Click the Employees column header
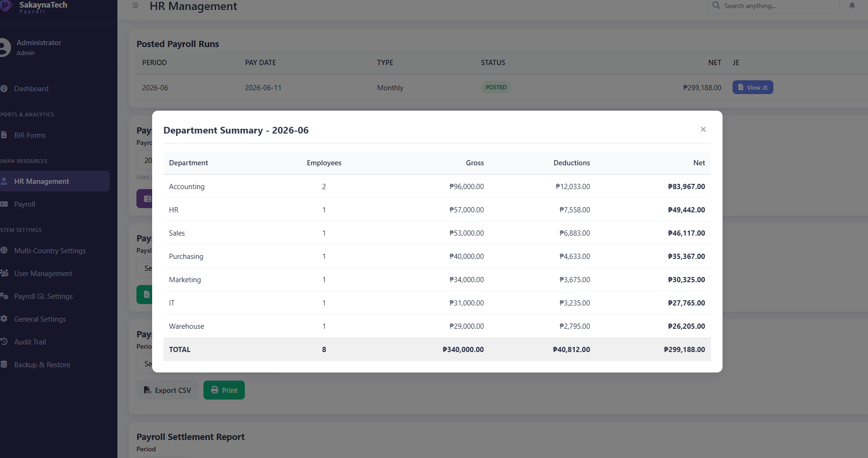 pos(324,163)
